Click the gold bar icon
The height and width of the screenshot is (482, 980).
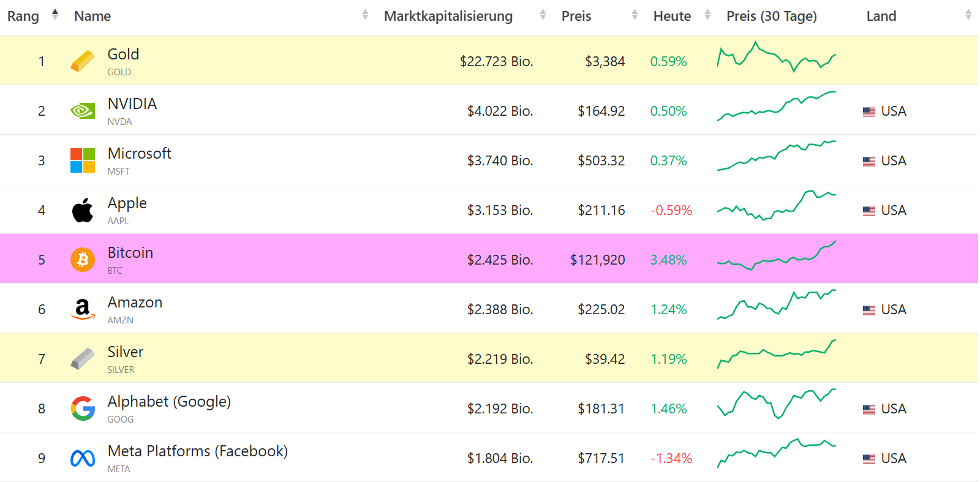click(83, 61)
